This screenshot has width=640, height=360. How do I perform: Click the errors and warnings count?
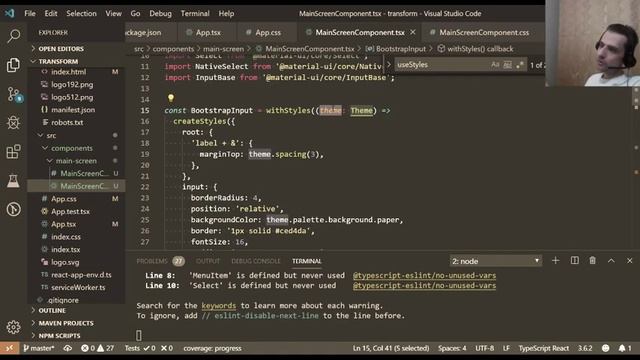[x=98, y=348]
